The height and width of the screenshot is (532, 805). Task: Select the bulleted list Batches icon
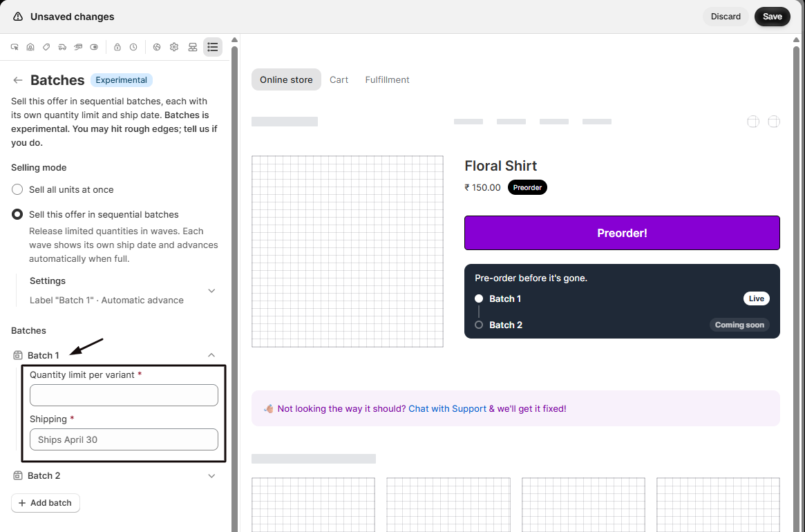tap(213, 47)
